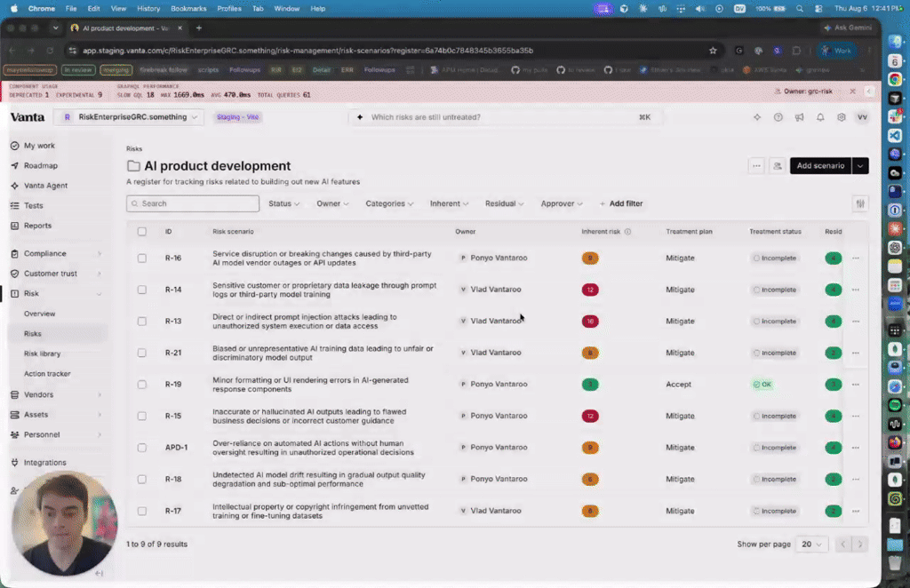Go to Tests section
Viewport: 910px width, 588px height.
click(33, 205)
